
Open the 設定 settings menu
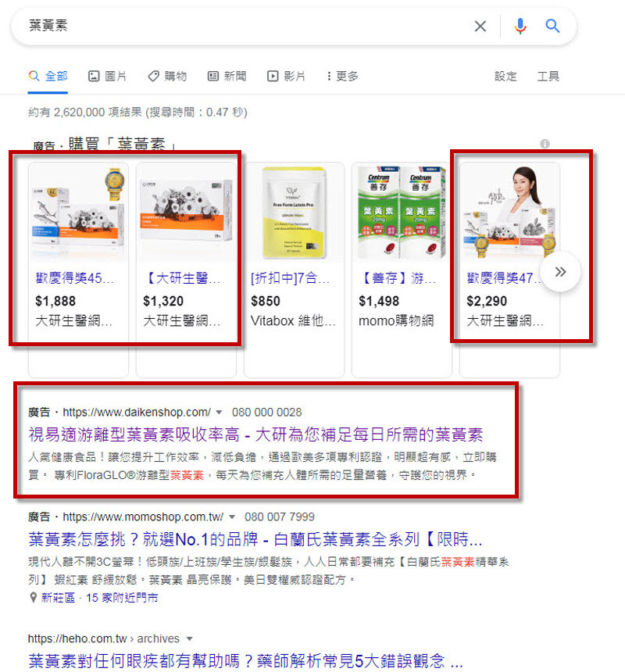pos(505,77)
